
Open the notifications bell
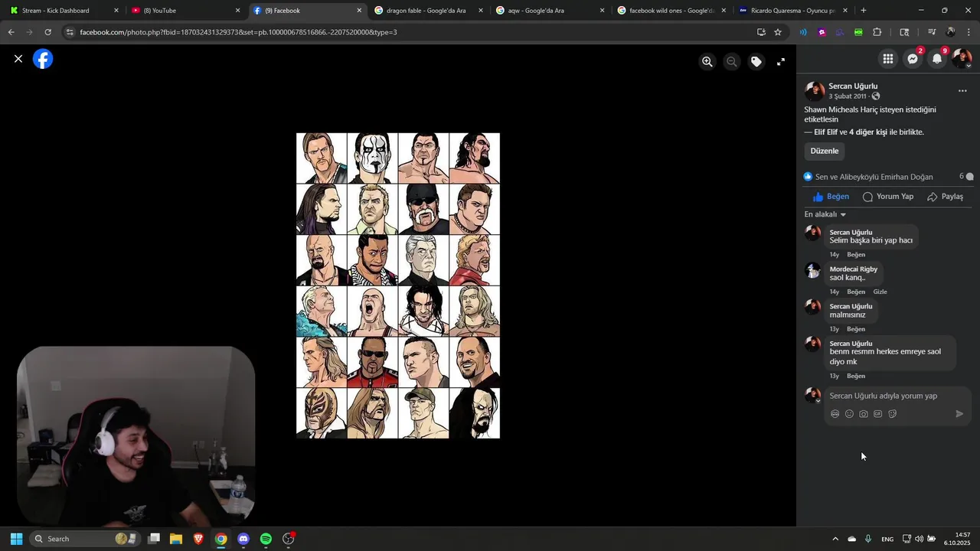click(x=937, y=59)
